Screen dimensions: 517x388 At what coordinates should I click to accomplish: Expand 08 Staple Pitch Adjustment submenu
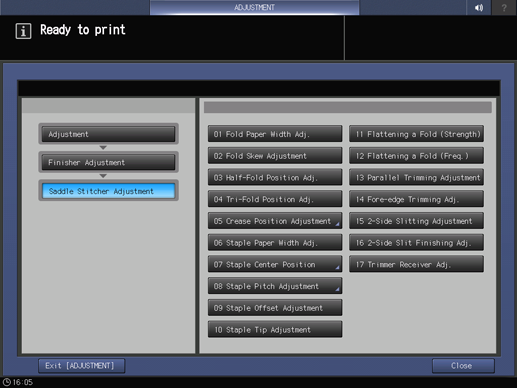point(275,286)
